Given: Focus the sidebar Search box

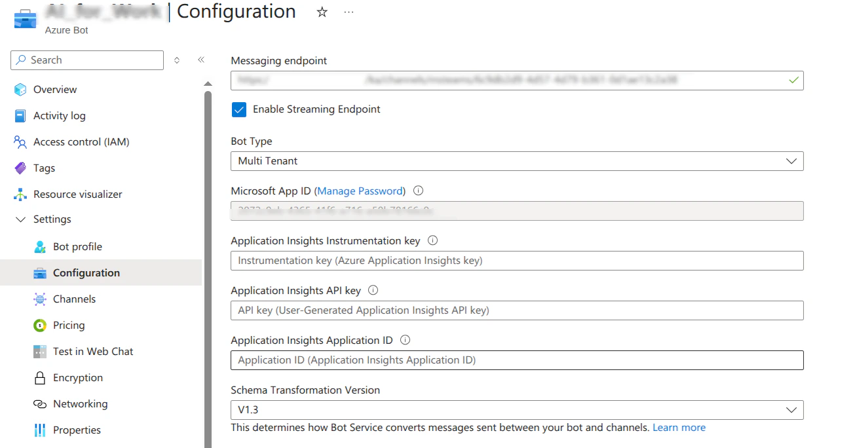Looking at the screenshot, I should pos(92,60).
